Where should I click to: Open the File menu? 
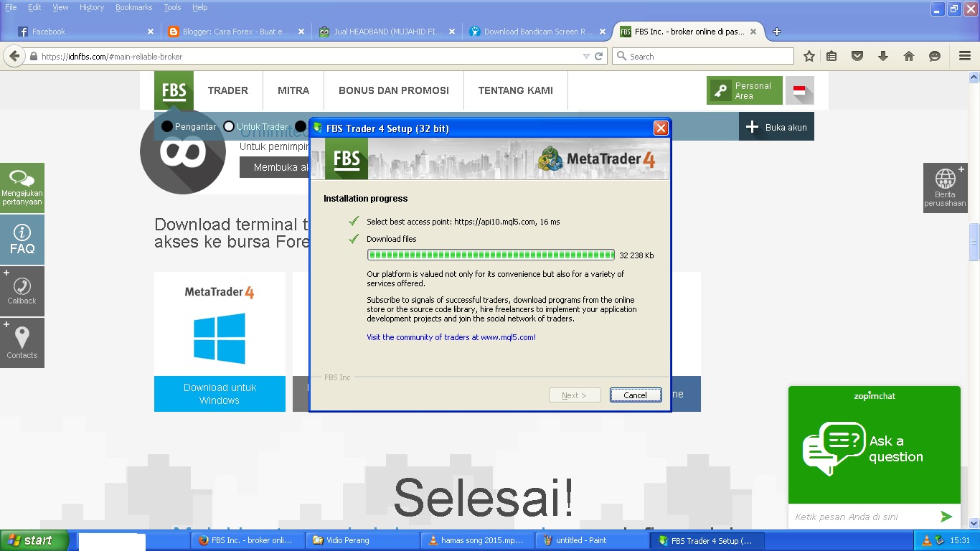pos(11,7)
